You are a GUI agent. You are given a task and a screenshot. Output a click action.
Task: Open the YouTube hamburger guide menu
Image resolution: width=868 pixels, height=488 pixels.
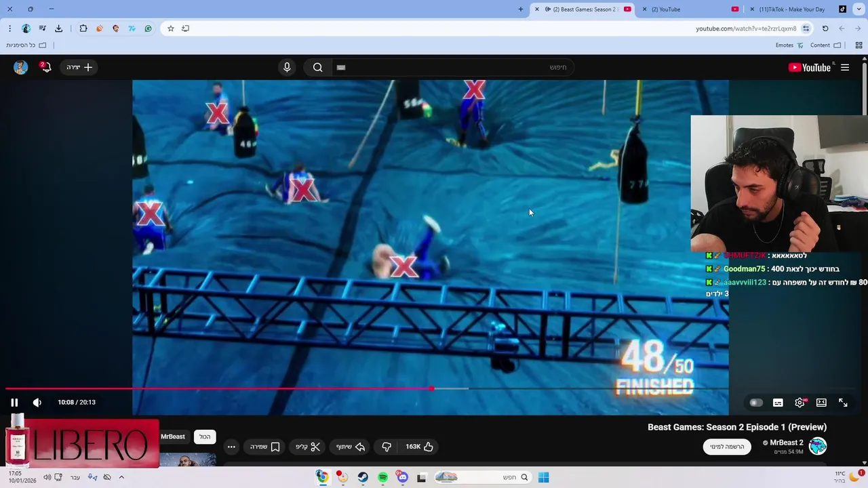(845, 67)
